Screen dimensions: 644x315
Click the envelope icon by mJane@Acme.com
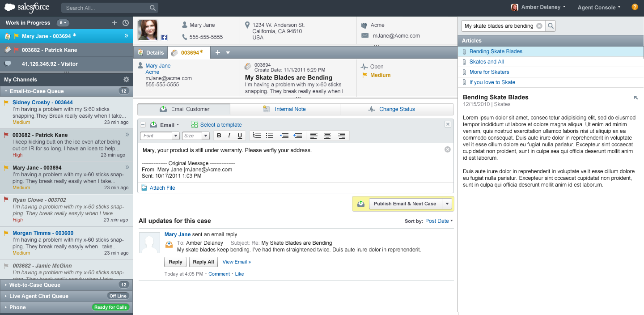365,36
